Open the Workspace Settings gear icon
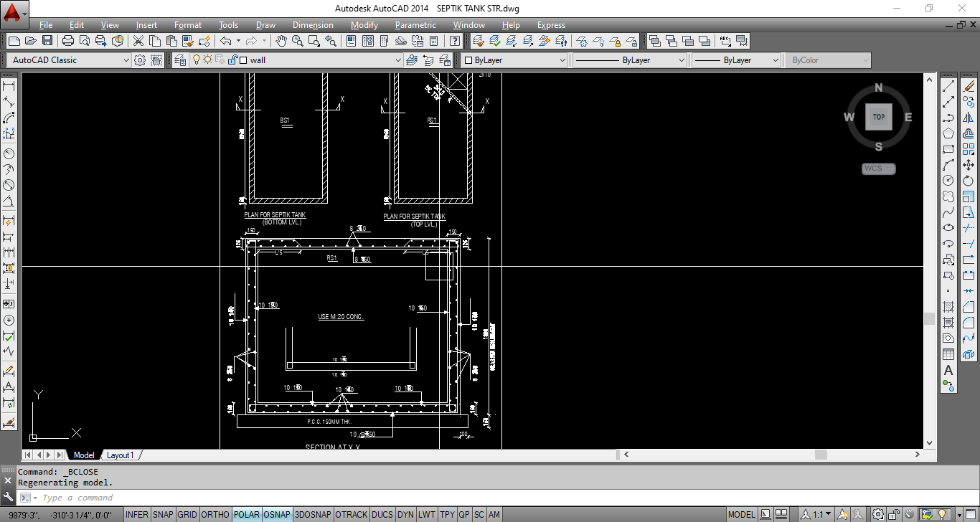Screen dimensions: 980x522 (140, 60)
